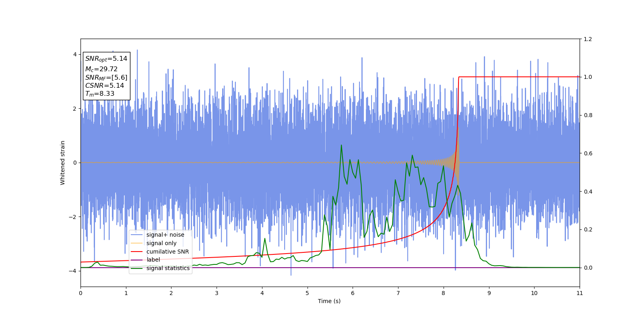Click x-axis tick label 8

coord(444,293)
